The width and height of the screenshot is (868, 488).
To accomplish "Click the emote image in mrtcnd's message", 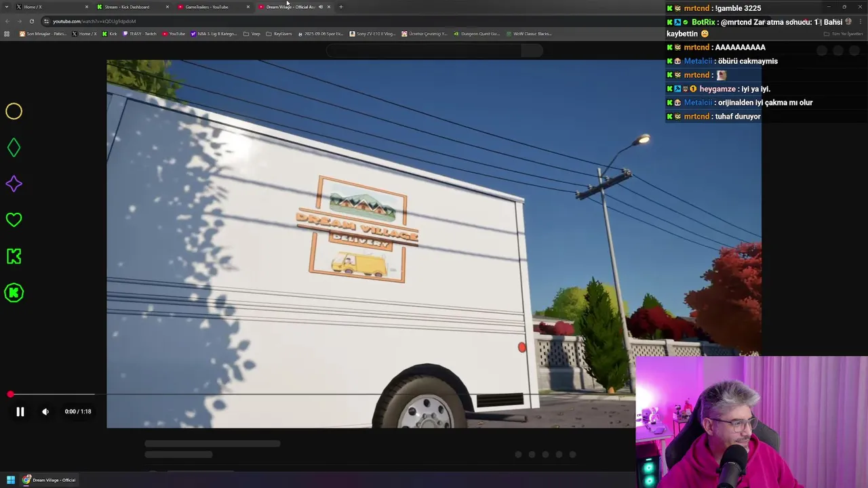I will [722, 75].
